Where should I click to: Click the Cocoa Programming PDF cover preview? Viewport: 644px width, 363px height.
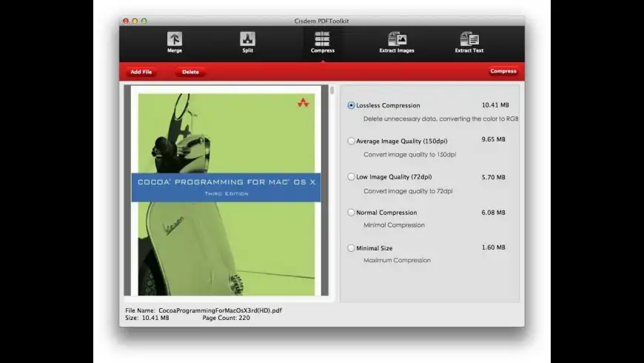(x=227, y=190)
